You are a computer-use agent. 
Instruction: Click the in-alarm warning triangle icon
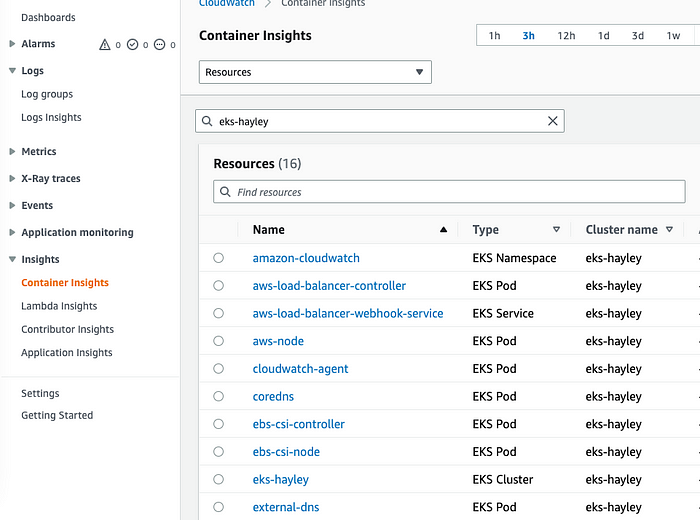point(104,44)
